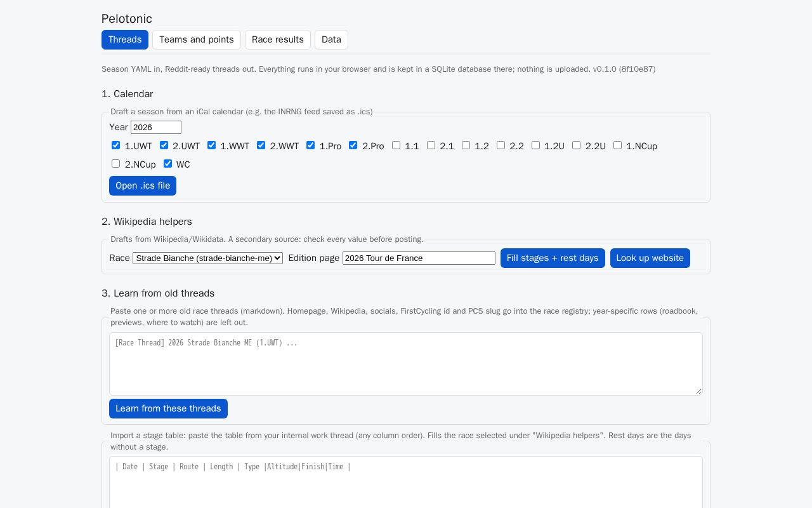Click the '2. Wikipedia helpers' heading
812x508 pixels.
[147, 222]
